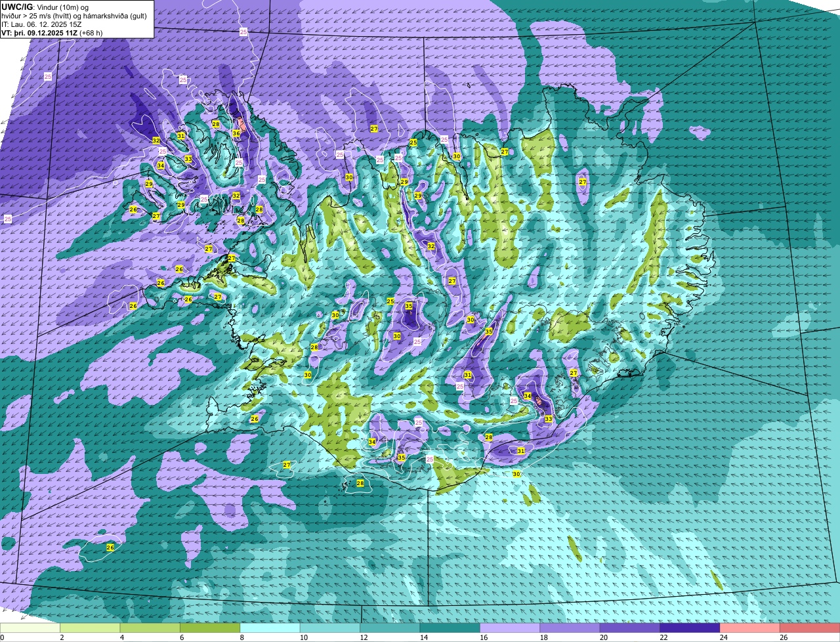Click the 18–20 m/s light purple legend swatch
The image size is (840, 642).
pyautogui.click(x=570, y=628)
